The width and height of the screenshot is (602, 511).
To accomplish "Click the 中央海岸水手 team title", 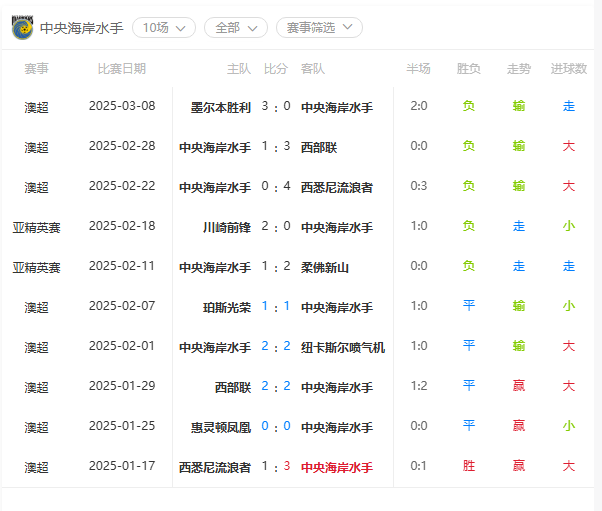I will [x=82, y=28].
